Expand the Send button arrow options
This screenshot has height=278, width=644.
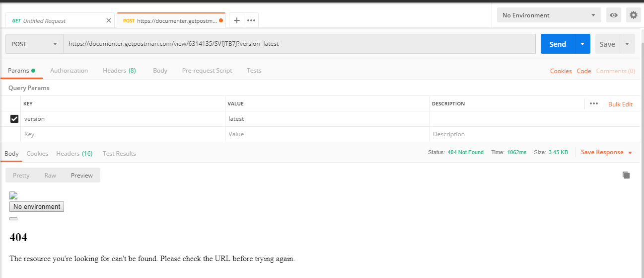point(582,44)
